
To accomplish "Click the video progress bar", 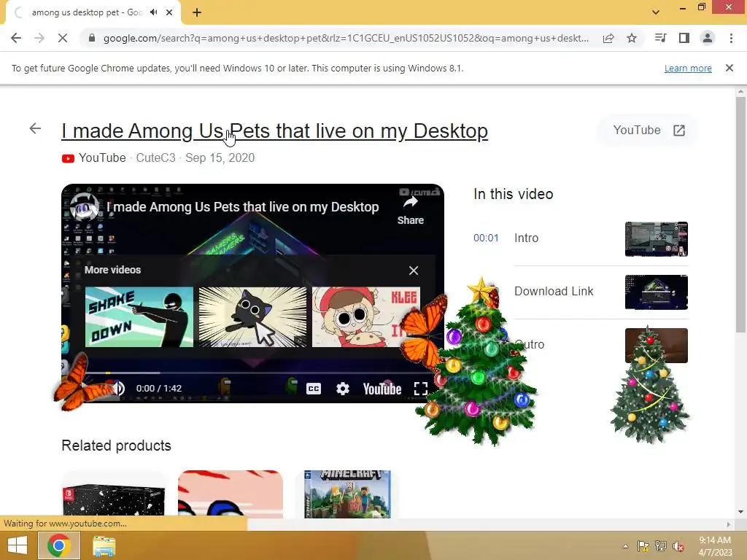I will 252,373.
